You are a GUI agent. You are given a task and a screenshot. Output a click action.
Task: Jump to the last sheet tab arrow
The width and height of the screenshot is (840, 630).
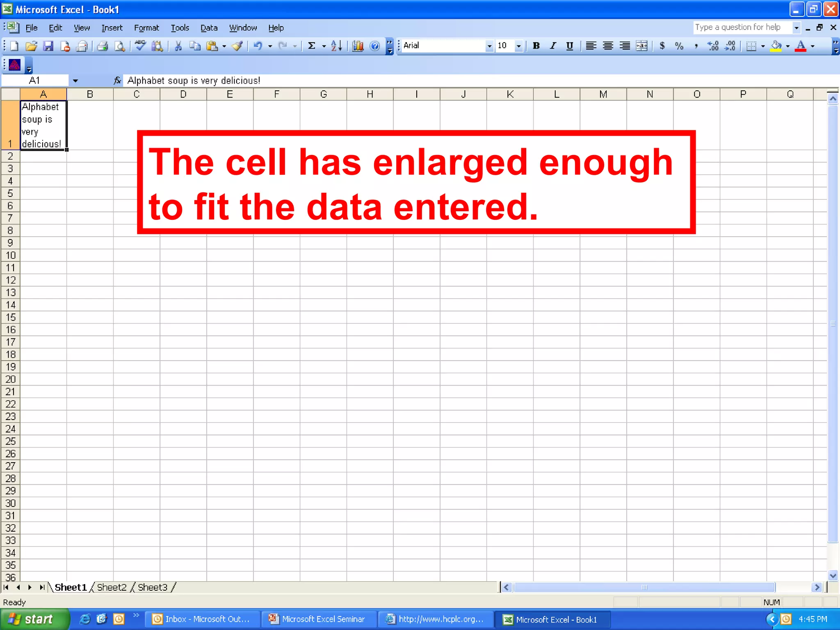click(41, 587)
